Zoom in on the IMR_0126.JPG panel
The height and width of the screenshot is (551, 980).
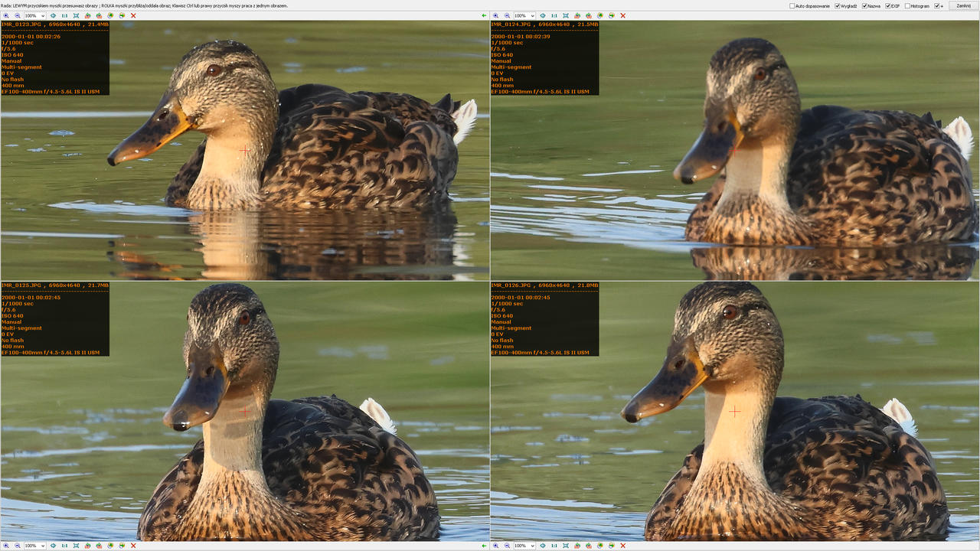click(x=495, y=546)
